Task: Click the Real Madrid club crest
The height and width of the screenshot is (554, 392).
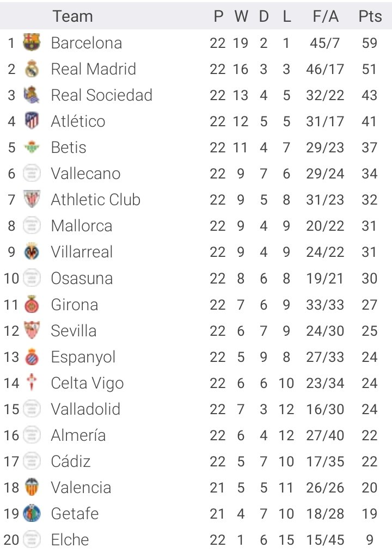Action: [x=32, y=69]
